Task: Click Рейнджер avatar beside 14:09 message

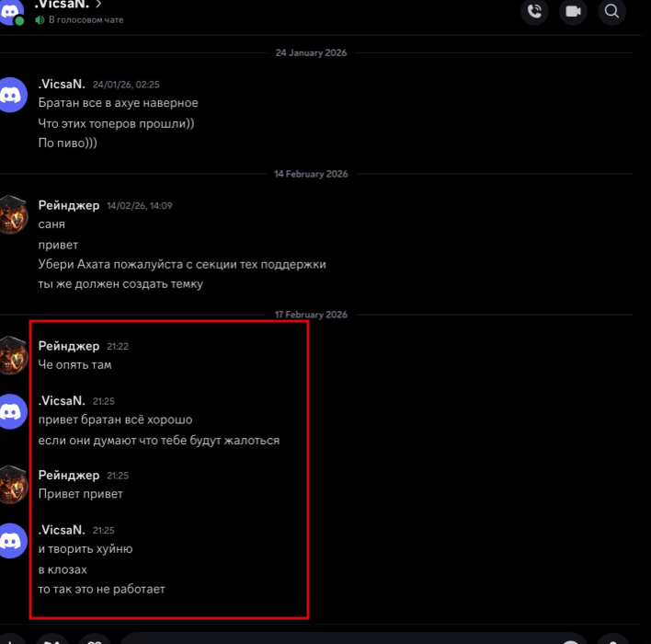Action: [x=13, y=214]
